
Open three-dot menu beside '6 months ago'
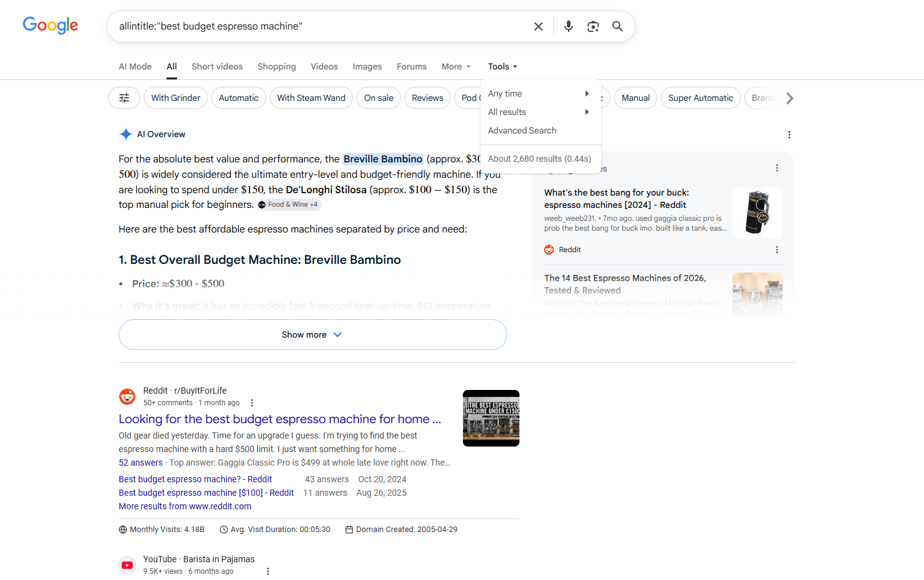(x=268, y=571)
